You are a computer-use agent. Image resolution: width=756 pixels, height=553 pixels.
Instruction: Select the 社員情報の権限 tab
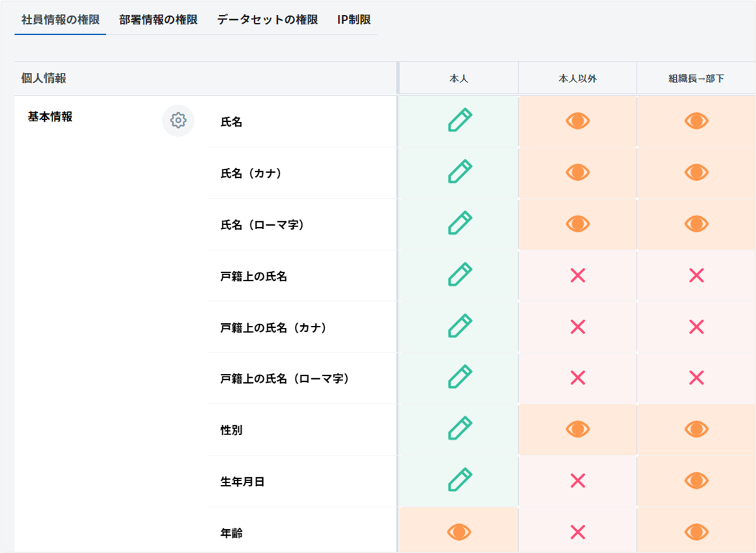pyautogui.click(x=60, y=20)
